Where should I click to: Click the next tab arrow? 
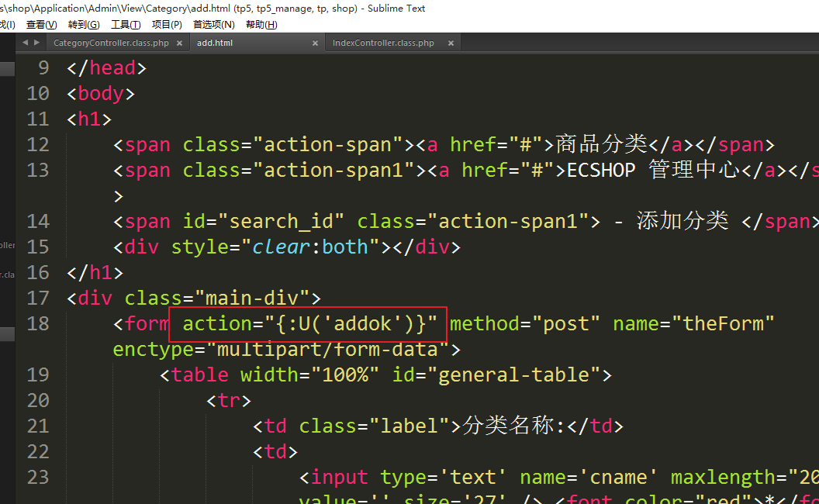click(37, 43)
